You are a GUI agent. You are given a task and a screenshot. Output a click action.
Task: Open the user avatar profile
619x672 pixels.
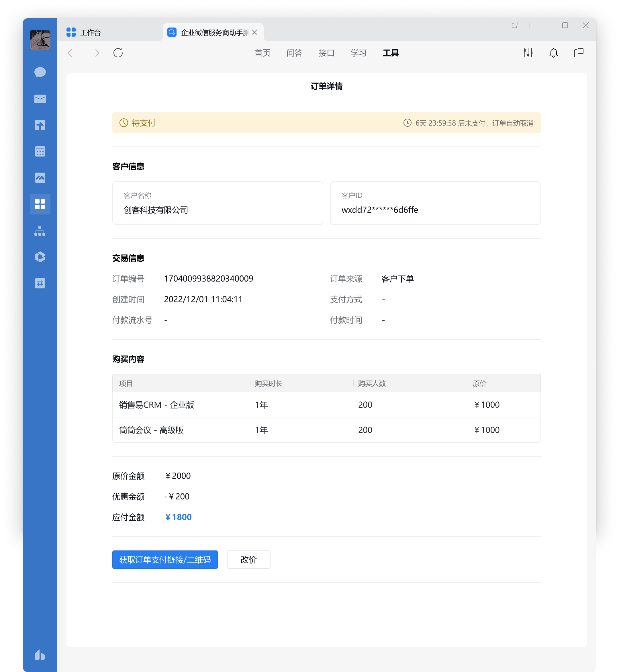tap(40, 40)
